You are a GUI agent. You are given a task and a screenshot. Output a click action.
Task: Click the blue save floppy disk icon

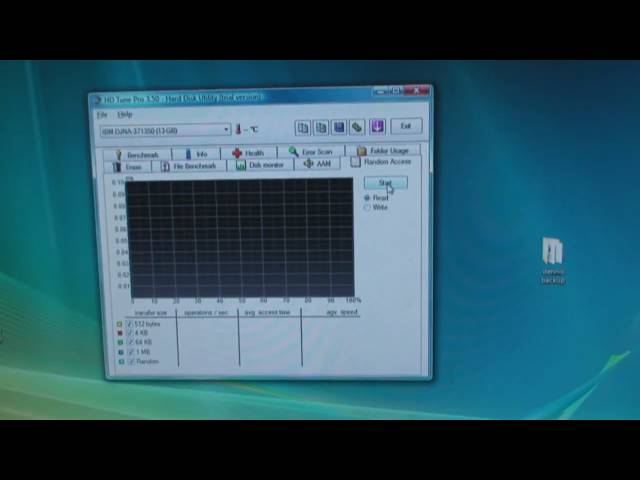tap(339, 127)
